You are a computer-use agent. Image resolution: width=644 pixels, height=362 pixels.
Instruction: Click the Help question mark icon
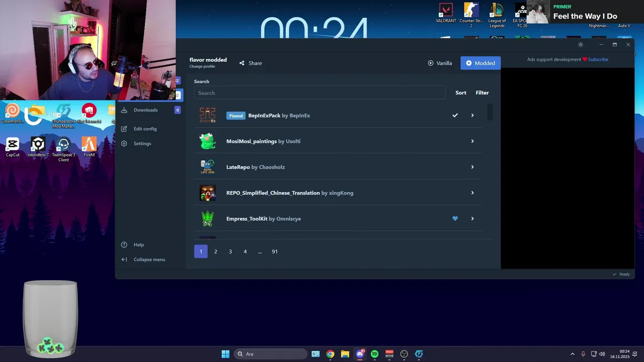click(x=124, y=245)
